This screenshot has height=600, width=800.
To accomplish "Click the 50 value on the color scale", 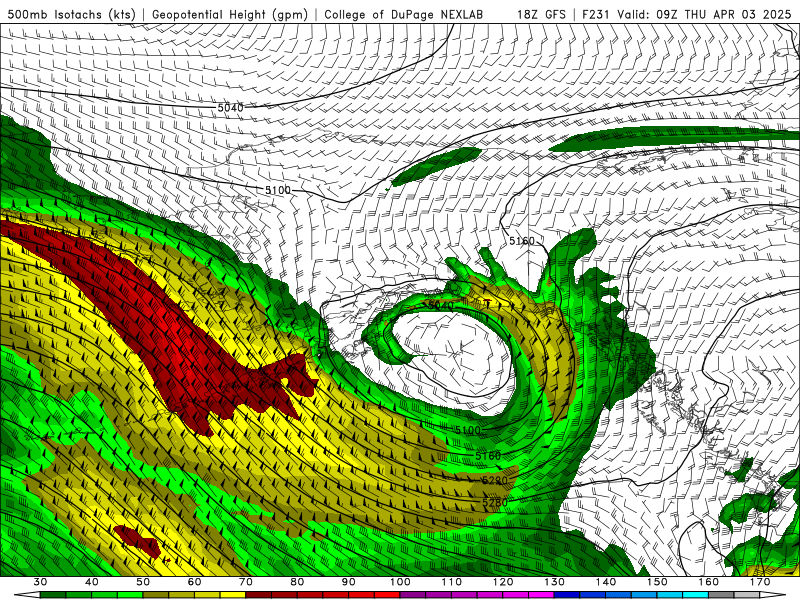I will click(143, 582).
